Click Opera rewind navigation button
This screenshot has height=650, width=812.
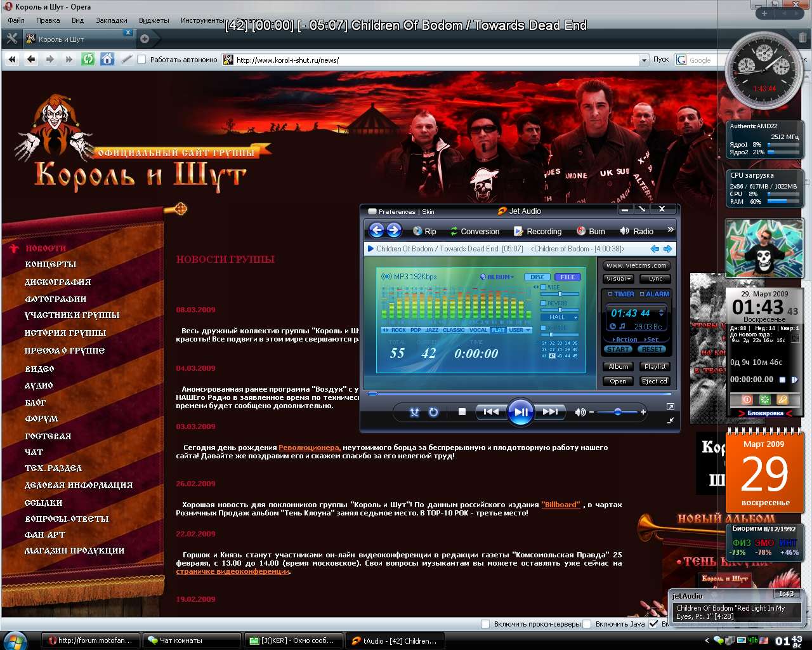pyautogui.click(x=12, y=60)
